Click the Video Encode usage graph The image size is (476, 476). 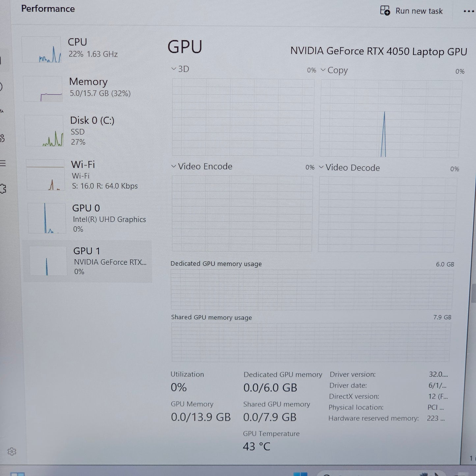(x=242, y=213)
